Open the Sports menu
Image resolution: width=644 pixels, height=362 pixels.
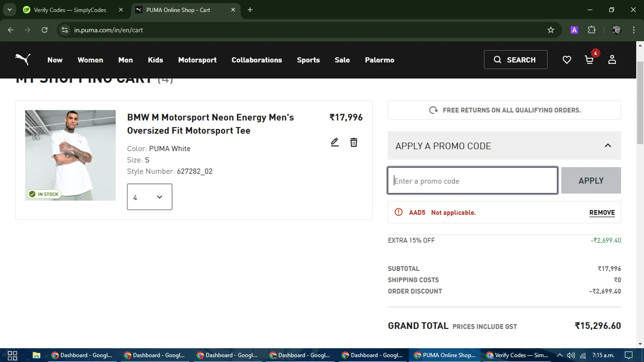[x=308, y=60]
